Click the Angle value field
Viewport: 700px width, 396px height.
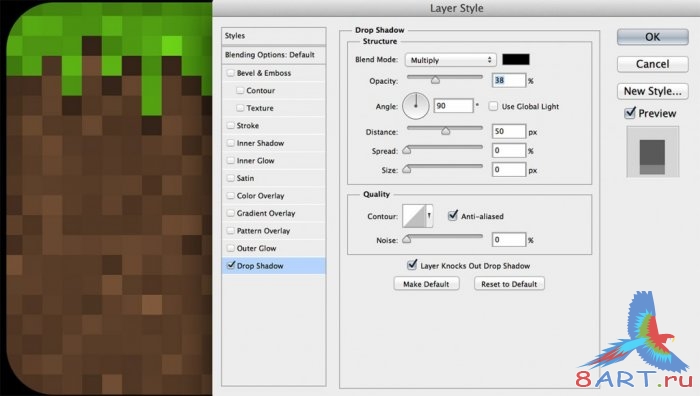[x=453, y=106]
